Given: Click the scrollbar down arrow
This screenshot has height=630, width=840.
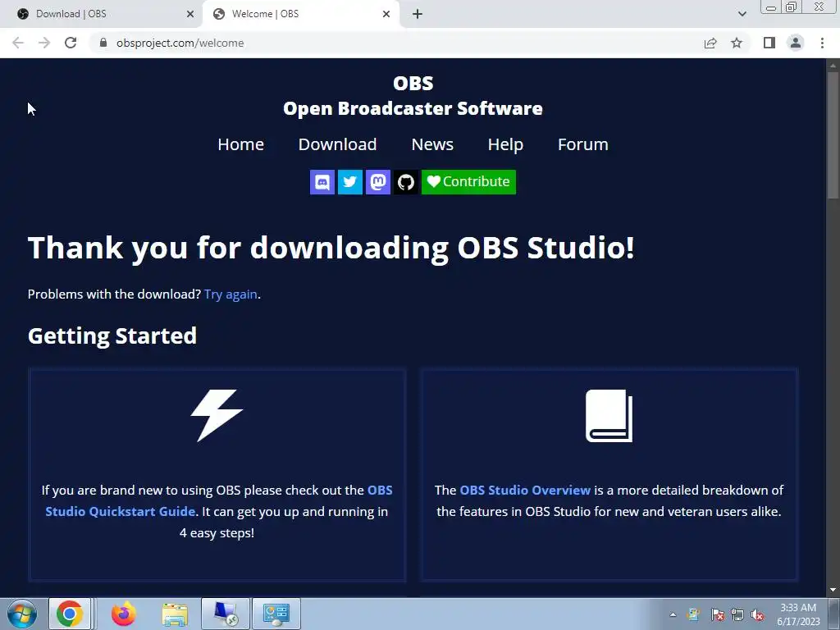Looking at the screenshot, I should pyautogui.click(x=833, y=590).
